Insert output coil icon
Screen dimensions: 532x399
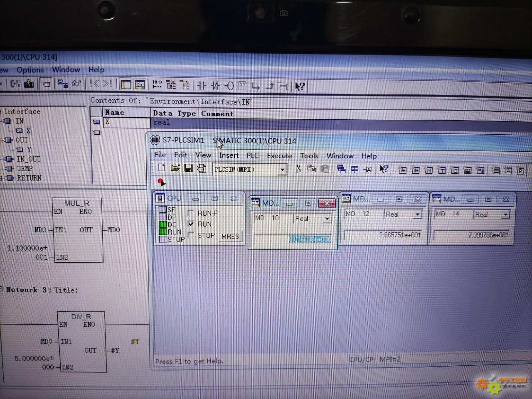[229, 86]
